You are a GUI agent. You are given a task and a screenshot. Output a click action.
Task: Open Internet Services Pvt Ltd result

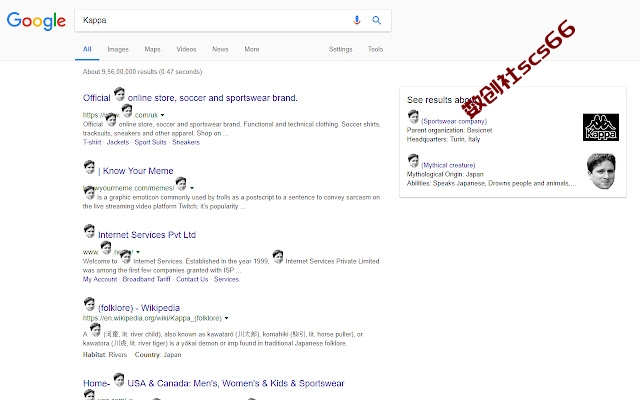[x=147, y=235]
